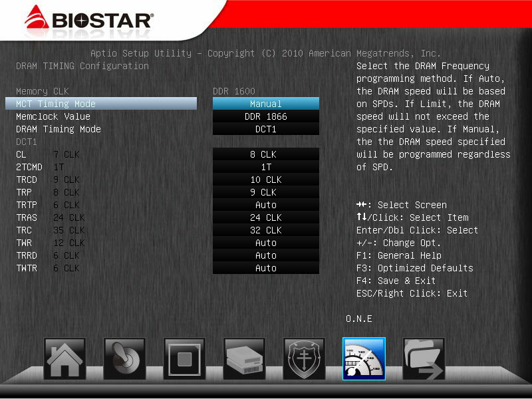The height and width of the screenshot is (399, 532).
Task: Click the F3: Optimized Defaults hint
Action: tap(414, 268)
